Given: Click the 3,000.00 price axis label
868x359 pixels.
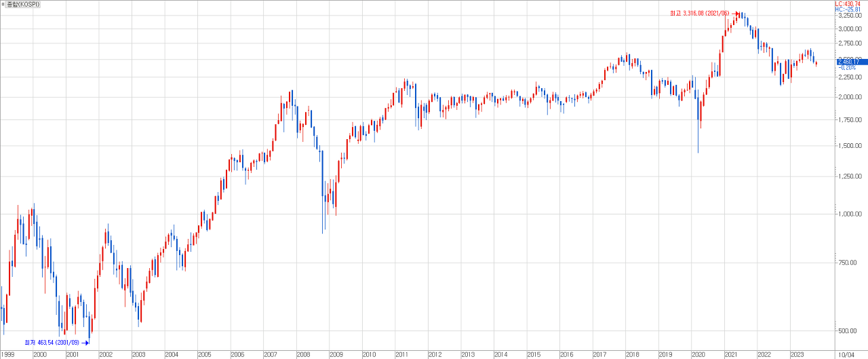Looking at the screenshot, I should pos(849,29).
